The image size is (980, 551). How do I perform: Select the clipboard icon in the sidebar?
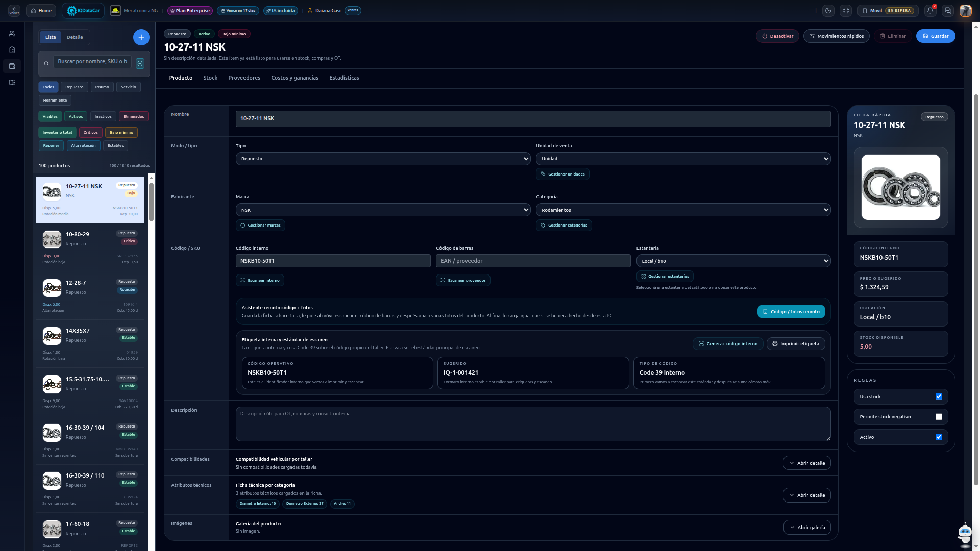[x=12, y=49]
